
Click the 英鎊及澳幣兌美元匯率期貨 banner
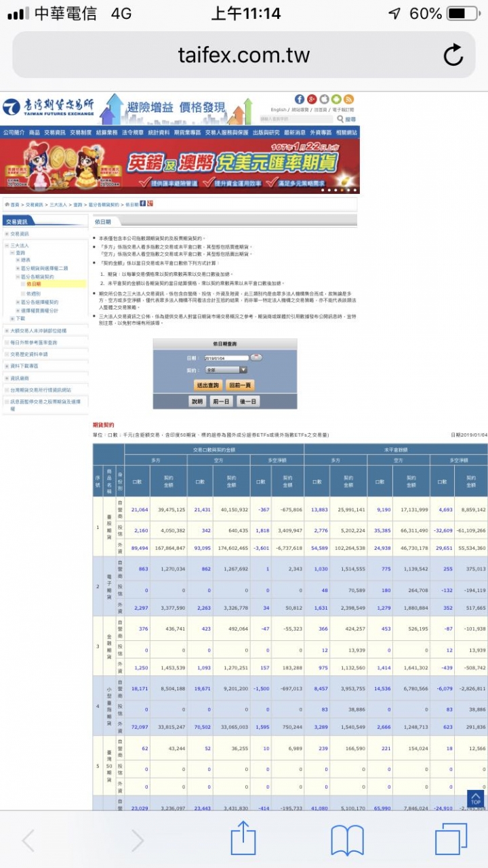[180, 166]
